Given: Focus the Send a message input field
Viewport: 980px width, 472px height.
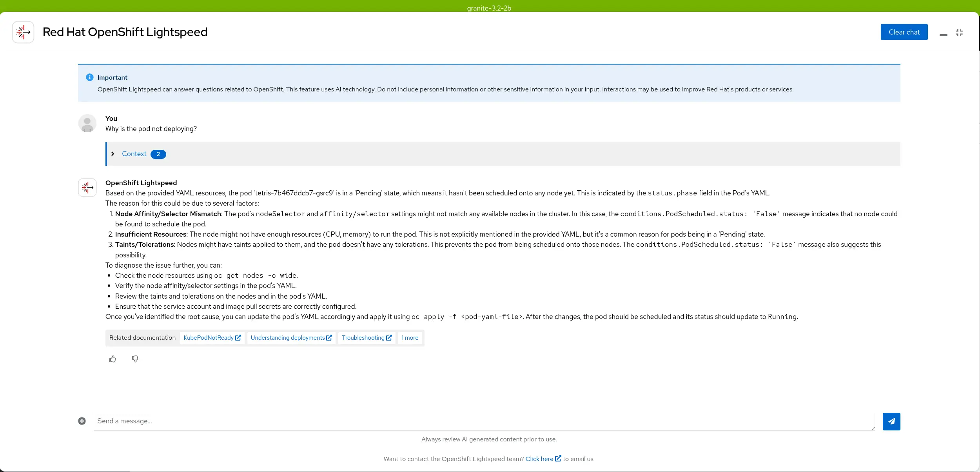Looking at the screenshot, I should tap(484, 421).
